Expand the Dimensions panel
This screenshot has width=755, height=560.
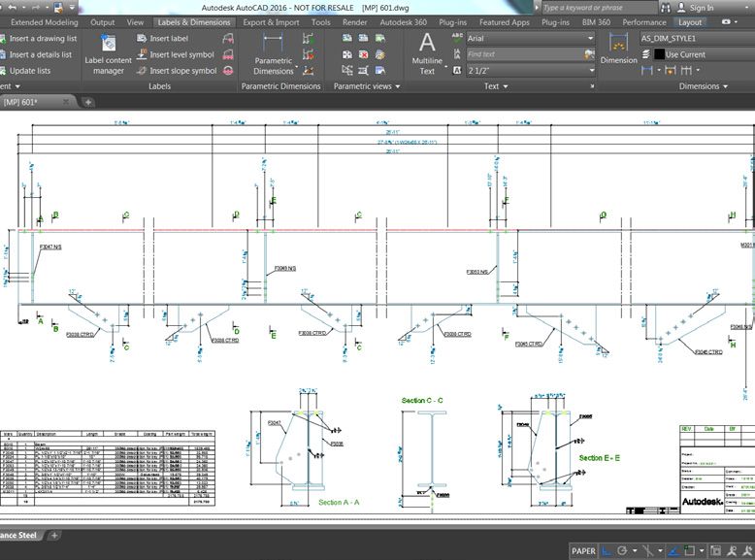[x=704, y=86]
